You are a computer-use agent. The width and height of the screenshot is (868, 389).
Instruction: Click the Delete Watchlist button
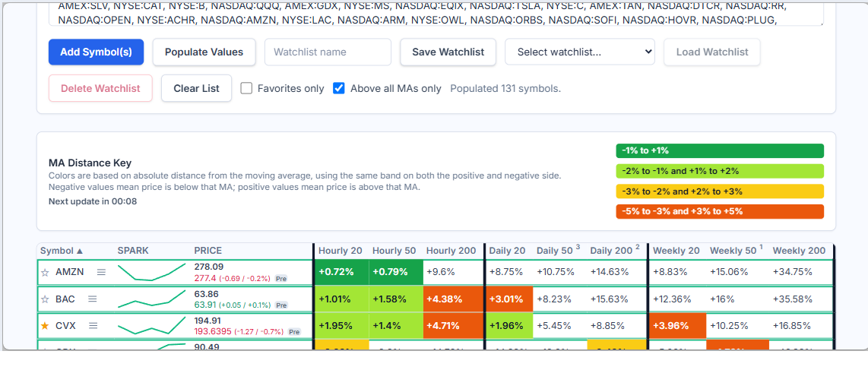pos(100,89)
